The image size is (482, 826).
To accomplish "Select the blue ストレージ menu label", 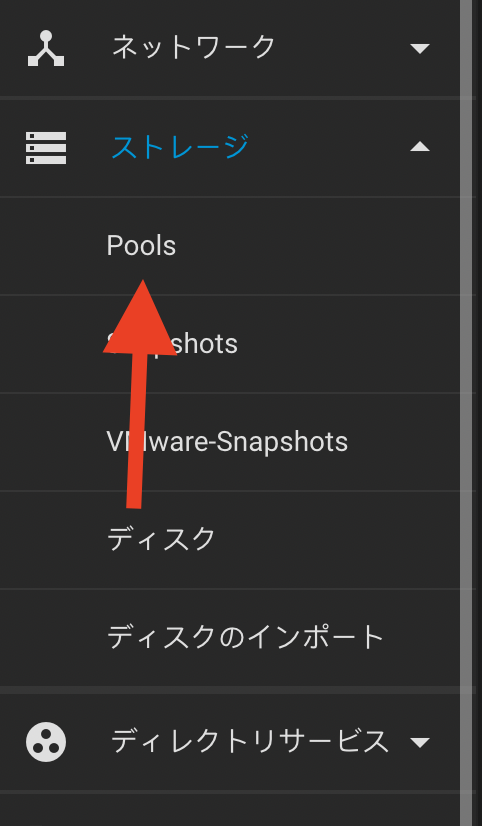I will tap(180, 146).
